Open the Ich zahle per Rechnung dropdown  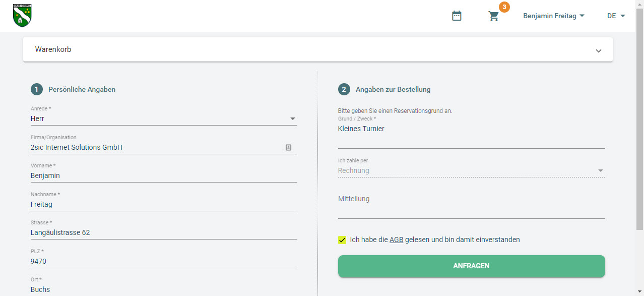(x=471, y=171)
